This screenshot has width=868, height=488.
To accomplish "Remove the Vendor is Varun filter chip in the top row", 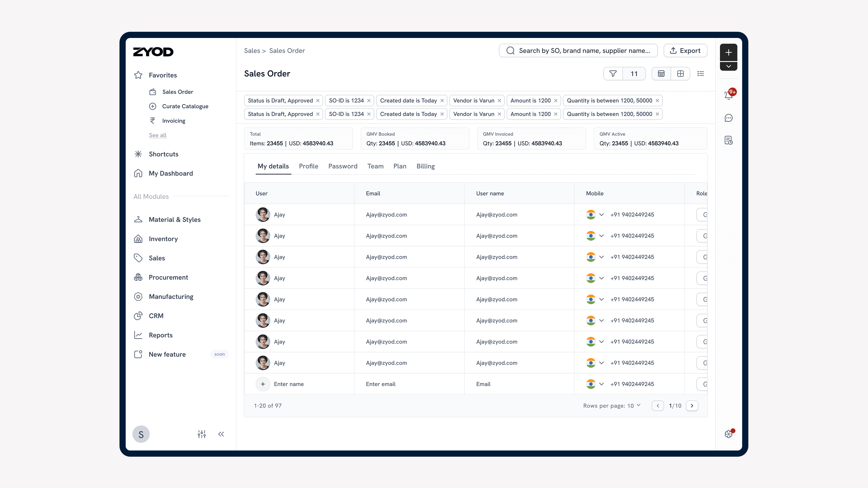I will pyautogui.click(x=499, y=101).
